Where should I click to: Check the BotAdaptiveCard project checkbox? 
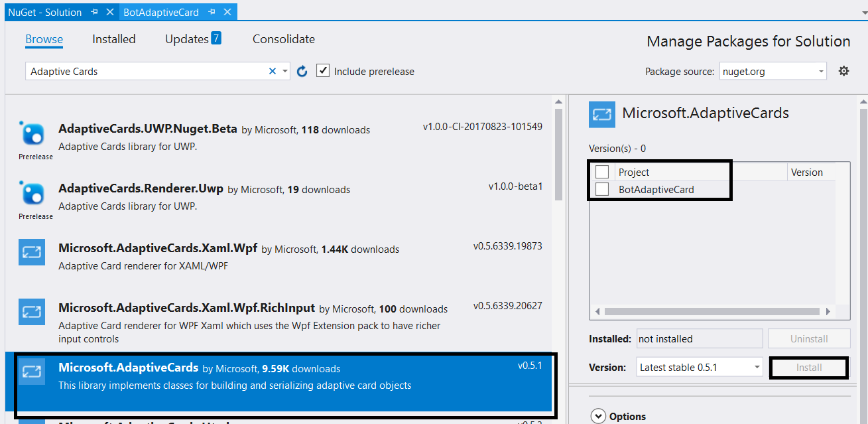pyautogui.click(x=602, y=189)
